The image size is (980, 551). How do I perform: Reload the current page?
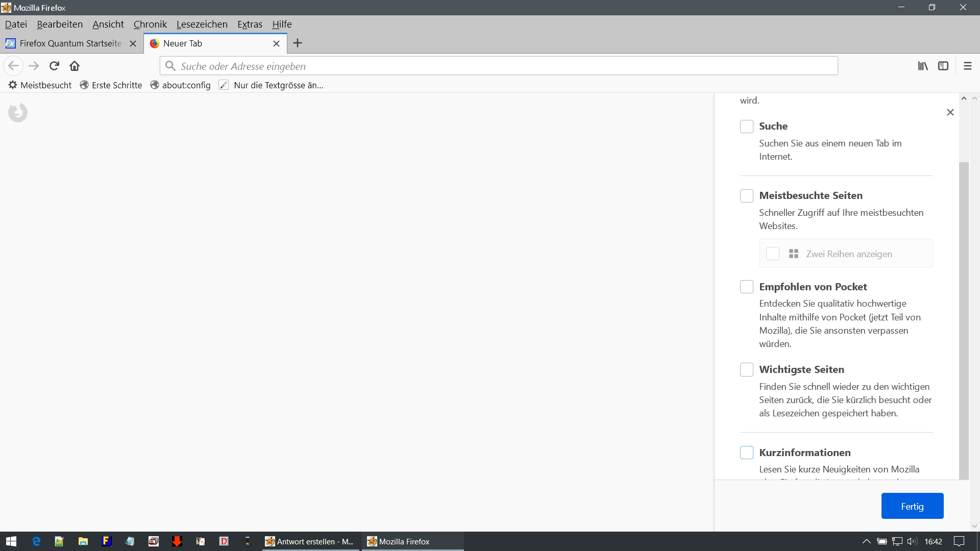[x=54, y=66]
